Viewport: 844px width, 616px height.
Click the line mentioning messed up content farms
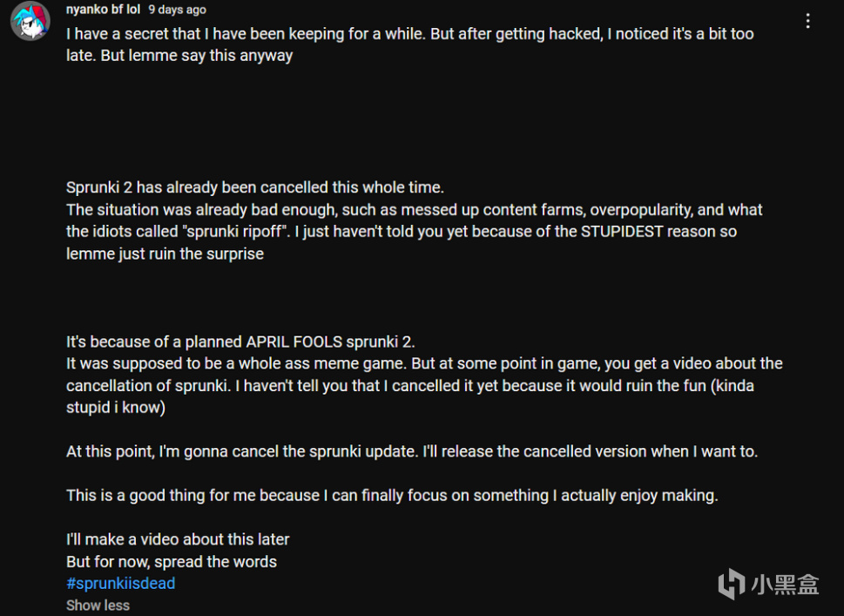tap(414, 210)
